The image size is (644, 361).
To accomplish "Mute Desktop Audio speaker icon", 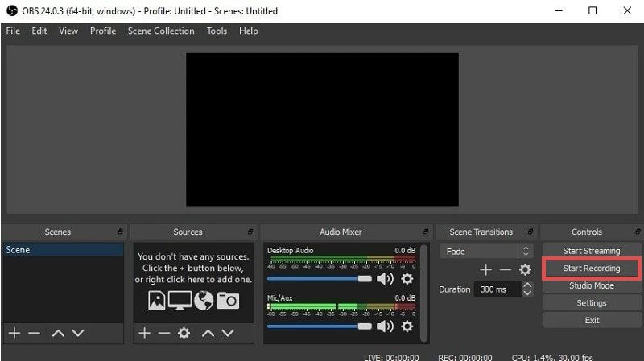I will [385, 278].
